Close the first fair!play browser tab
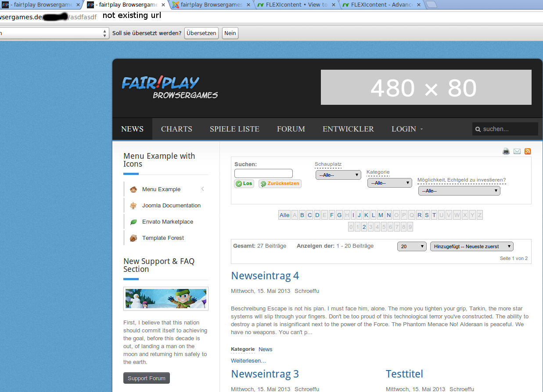Image resolution: width=543 pixels, height=392 pixels. (x=78, y=5)
